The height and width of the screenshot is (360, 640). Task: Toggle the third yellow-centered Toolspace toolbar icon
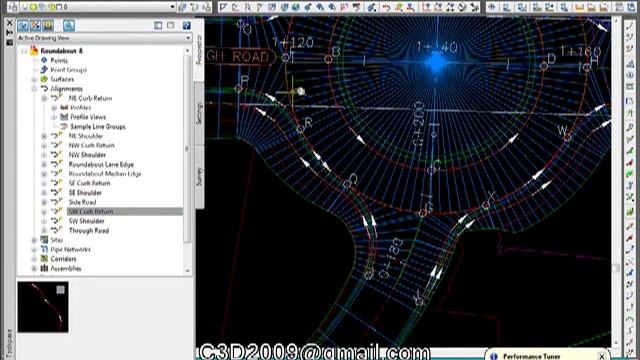click(48, 25)
